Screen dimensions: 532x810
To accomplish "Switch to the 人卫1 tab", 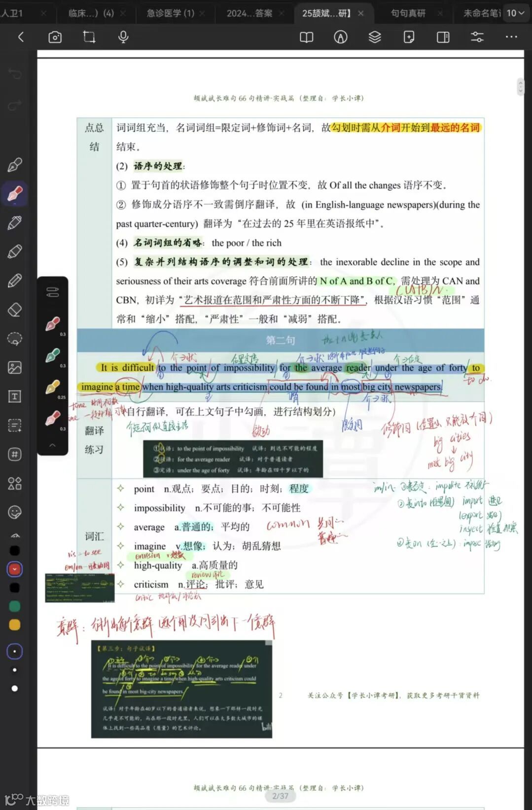I will [x=12, y=13].
